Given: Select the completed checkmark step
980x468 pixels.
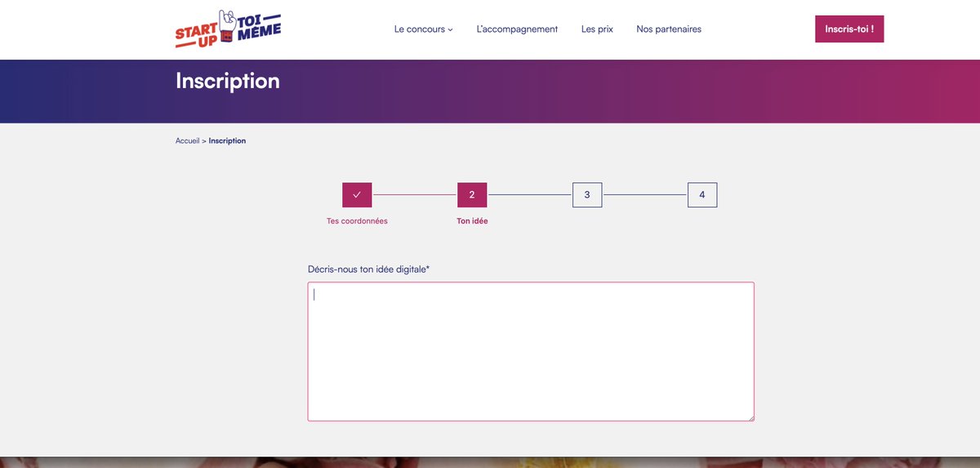Looking at the screenshot, I should pos(357,195).
